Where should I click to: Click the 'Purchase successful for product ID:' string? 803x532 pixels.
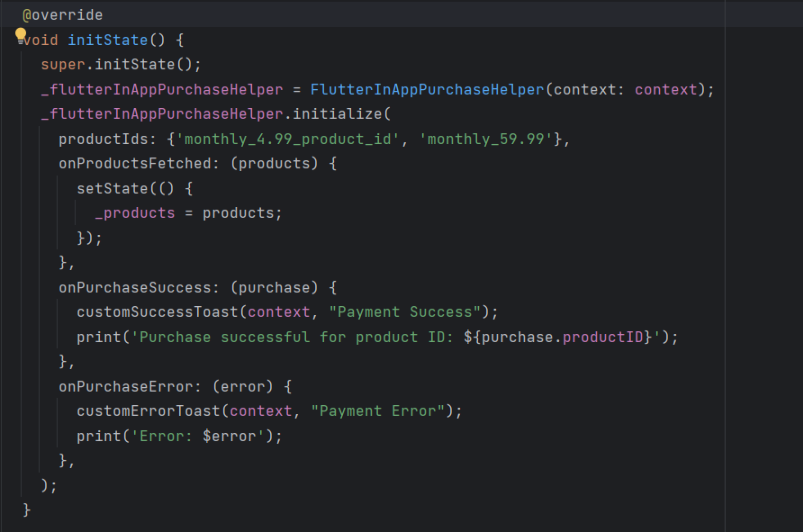click(293, 338)
